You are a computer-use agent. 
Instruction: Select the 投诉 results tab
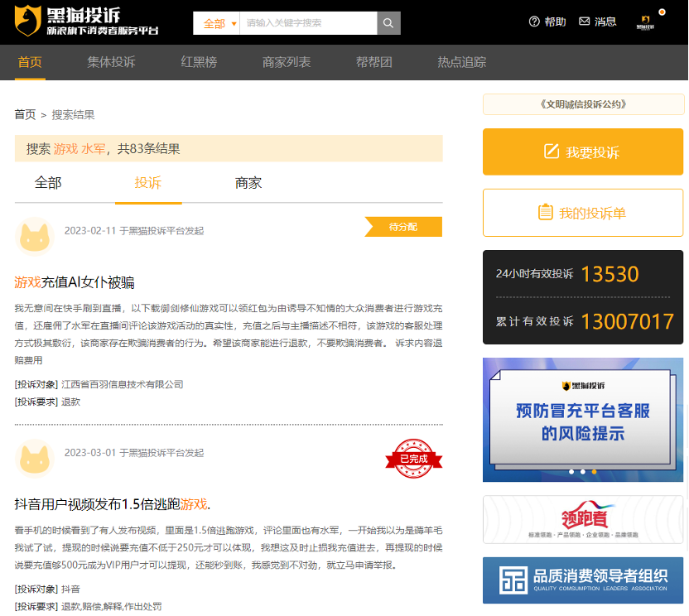[x=148, y=183]
